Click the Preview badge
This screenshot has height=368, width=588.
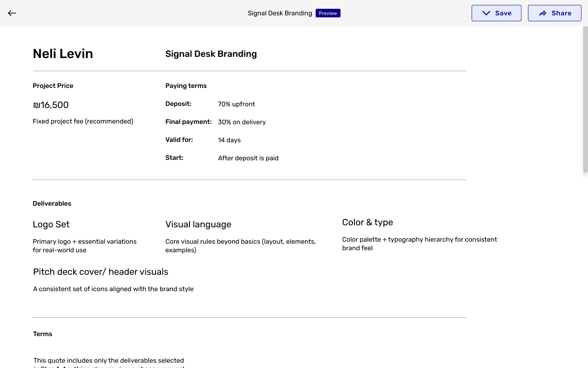tap(328, 13)
